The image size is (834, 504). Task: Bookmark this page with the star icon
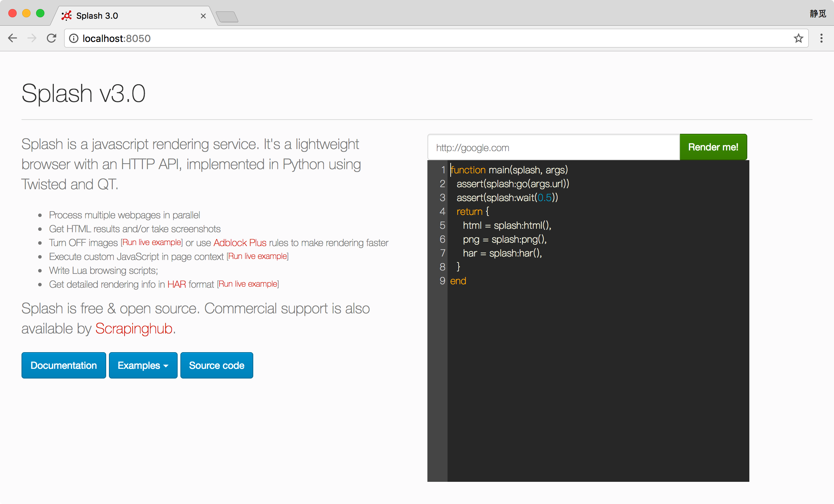798,38
